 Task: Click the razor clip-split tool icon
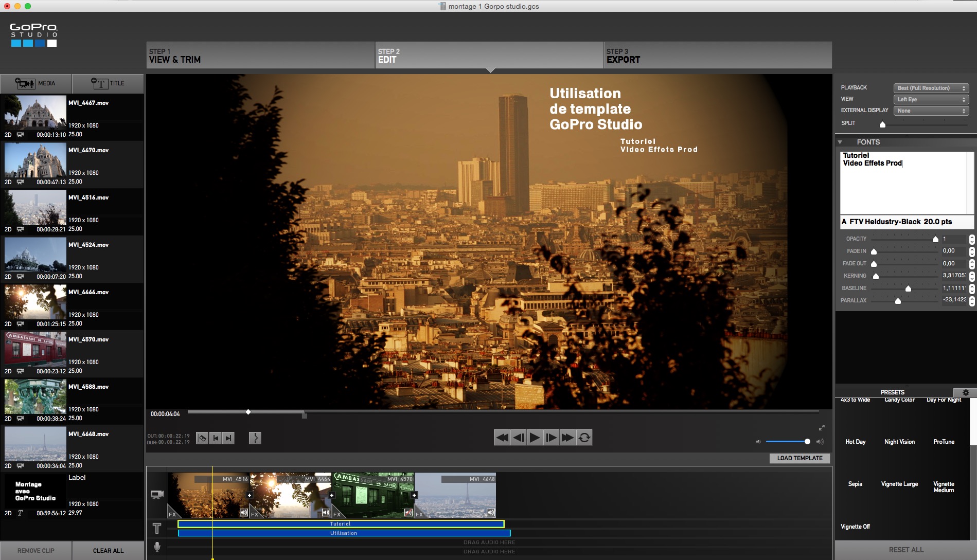point(202,438)
